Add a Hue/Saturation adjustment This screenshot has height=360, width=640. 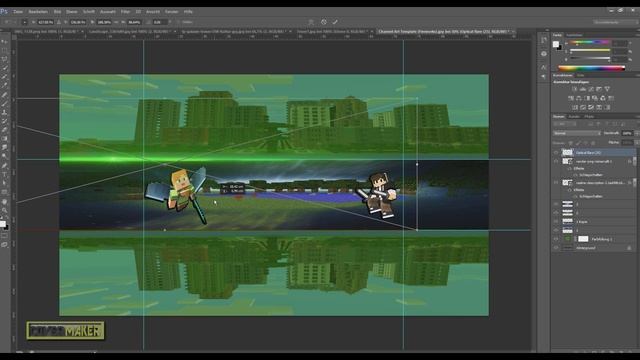click(x=571, y=98)
